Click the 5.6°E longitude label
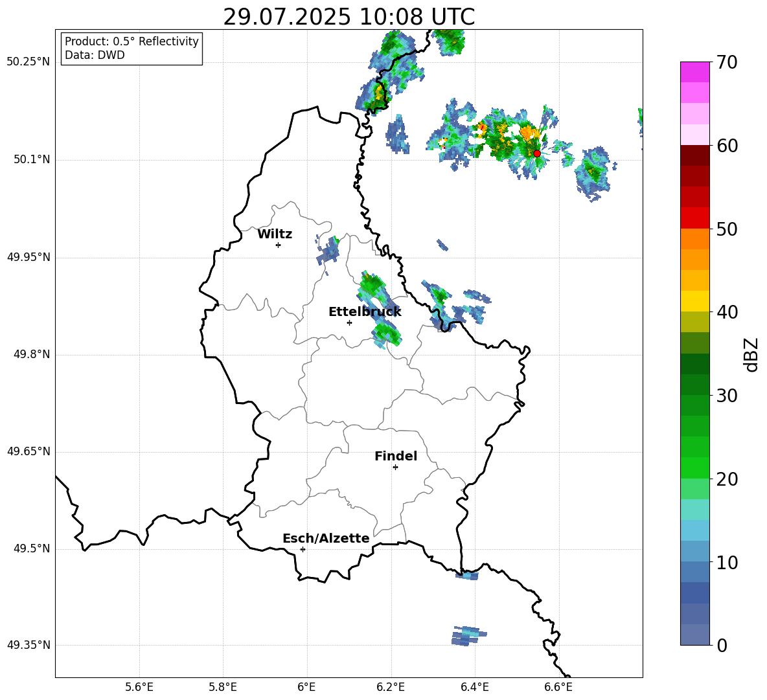The height and width of the screenshot is (700, 767). click(x=139, y=688)
